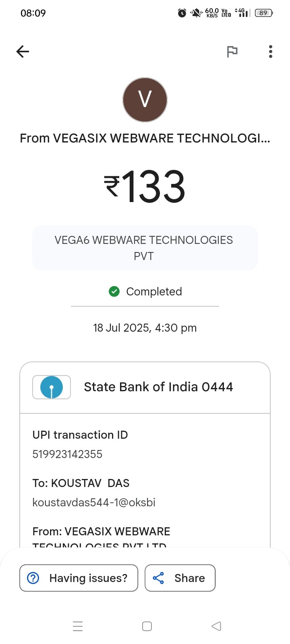Tap the back arrow icon

tap(23, 52)
